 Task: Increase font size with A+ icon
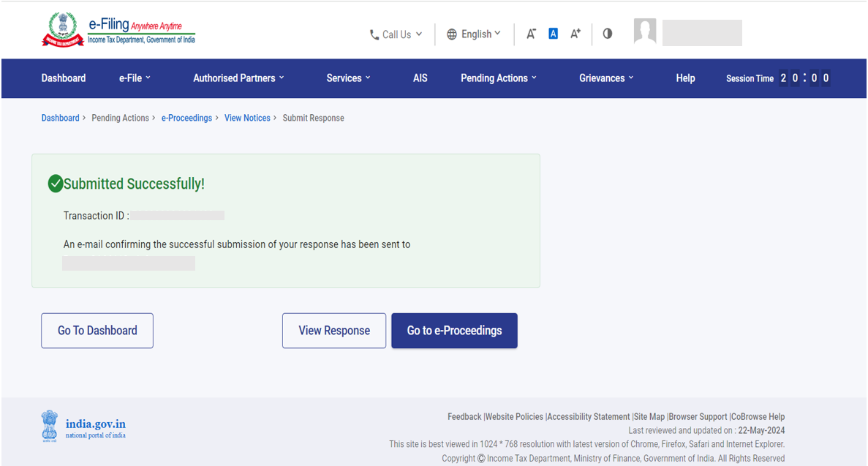pyautogui.click(x=575, y=34)
